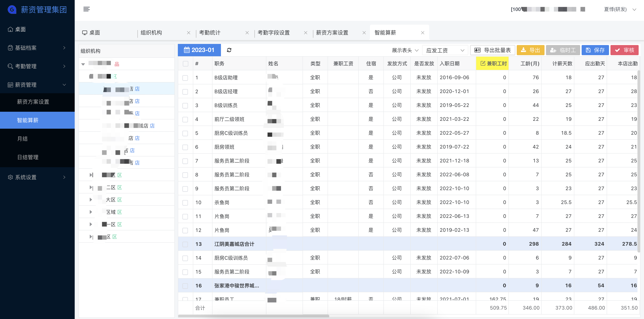Open the 应发工资 combo box
Image resolution: width=644 pixels, height=319 pixels.
(445, 50)
